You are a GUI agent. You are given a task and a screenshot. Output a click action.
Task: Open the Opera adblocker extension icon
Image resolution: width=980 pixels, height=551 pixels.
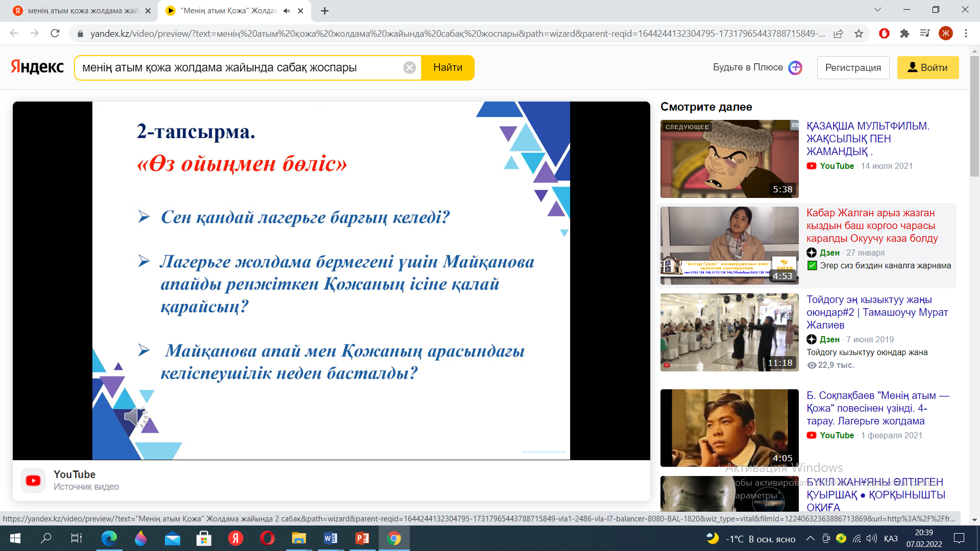(x=884, y=34)
